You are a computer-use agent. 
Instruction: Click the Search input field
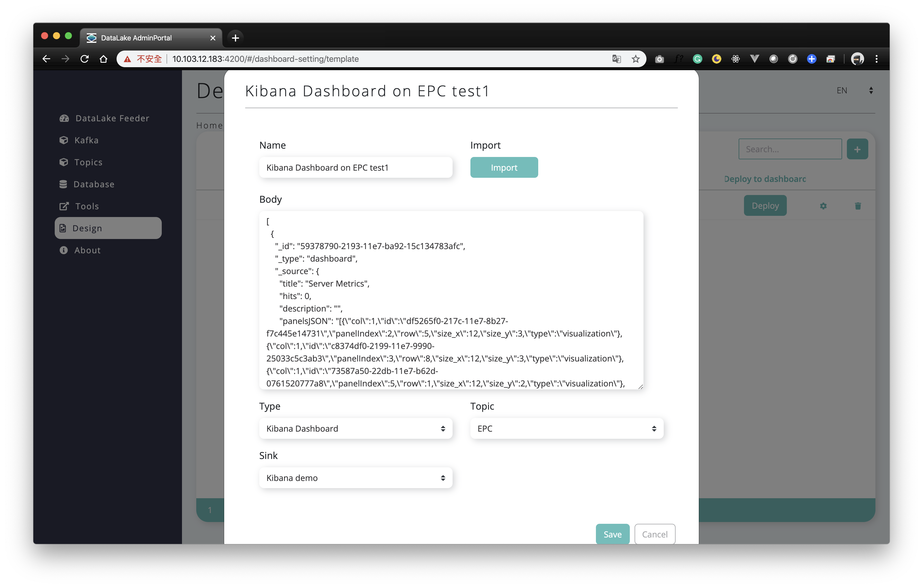point(790,149)
